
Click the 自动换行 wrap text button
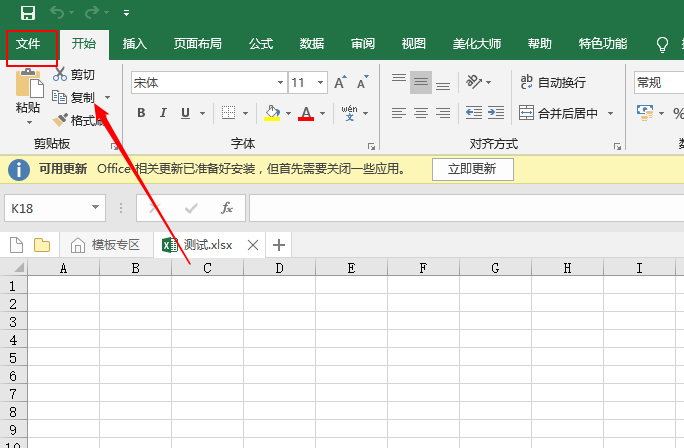553,82
